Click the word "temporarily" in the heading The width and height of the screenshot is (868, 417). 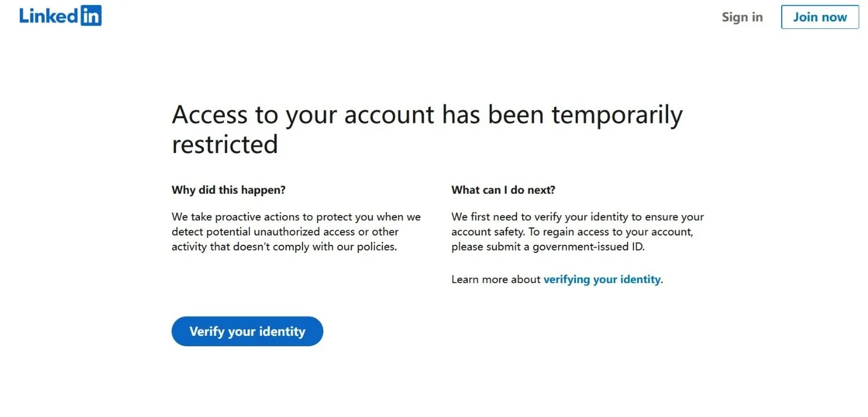click(x=617, y=115)
